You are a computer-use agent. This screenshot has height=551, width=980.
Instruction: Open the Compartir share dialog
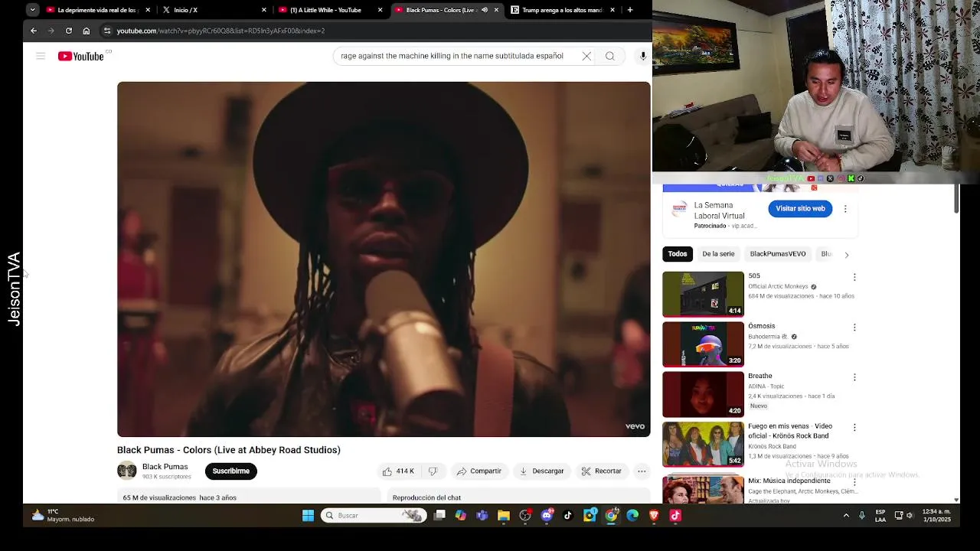point(479,471)
